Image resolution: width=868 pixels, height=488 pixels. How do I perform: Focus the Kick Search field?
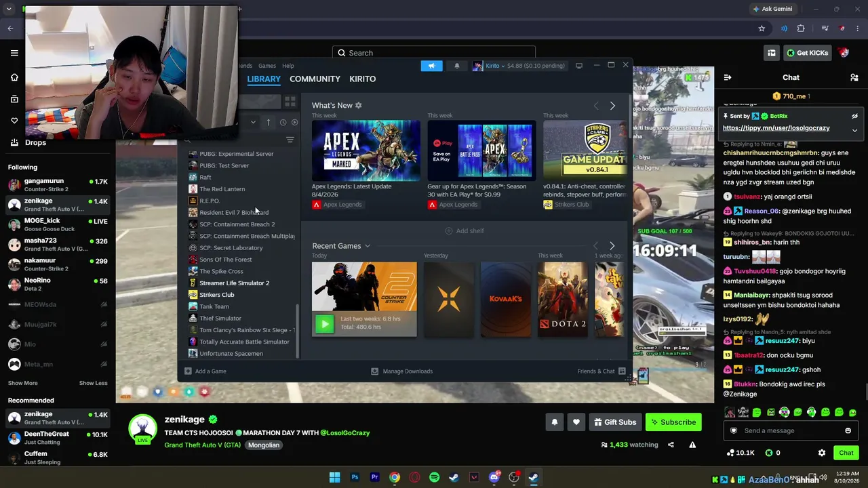coord(434,53)
